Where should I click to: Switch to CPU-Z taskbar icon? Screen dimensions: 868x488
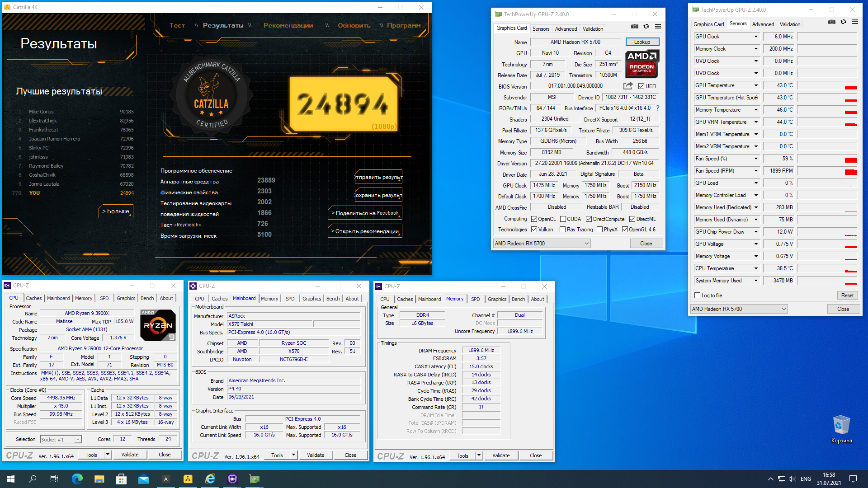(x=232, y=479)
